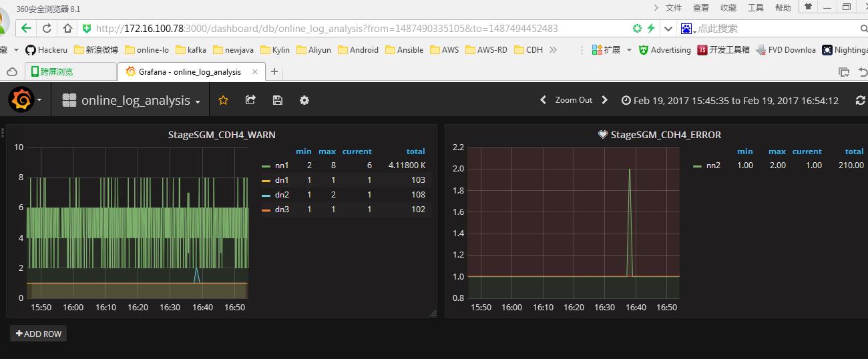Open the Ansible bookmark folder
The height and width of the screenshot is (359, 868).
405,50
